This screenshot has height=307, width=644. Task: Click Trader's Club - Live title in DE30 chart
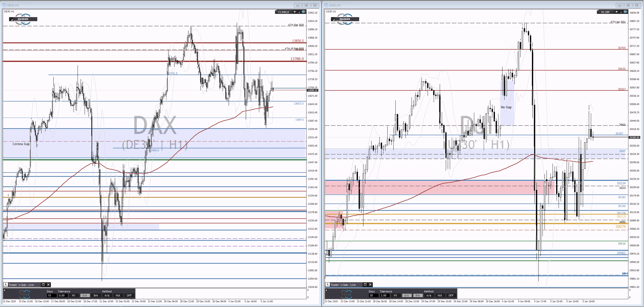[21, 285]
